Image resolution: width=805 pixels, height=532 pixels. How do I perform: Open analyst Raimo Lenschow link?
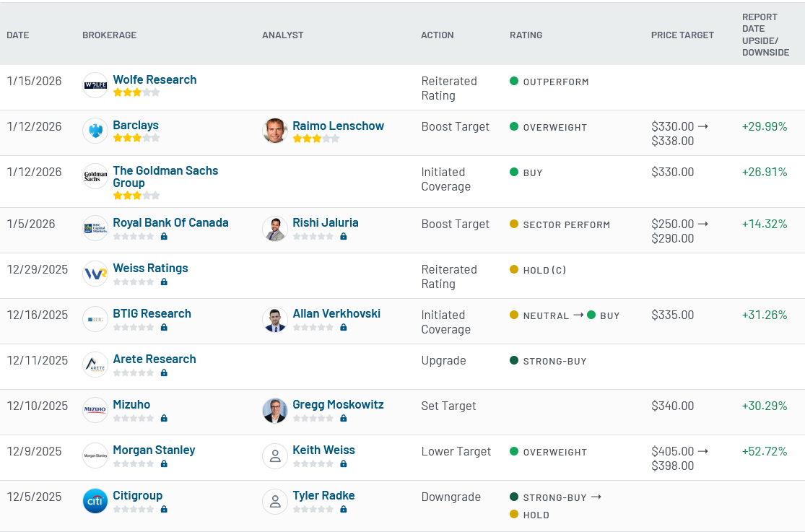[x=339, y=126]
